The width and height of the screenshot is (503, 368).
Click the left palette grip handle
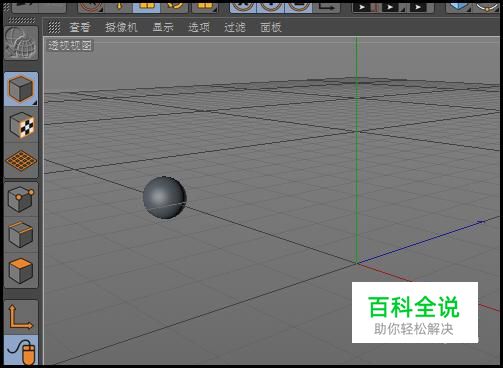tap(21, 20)
